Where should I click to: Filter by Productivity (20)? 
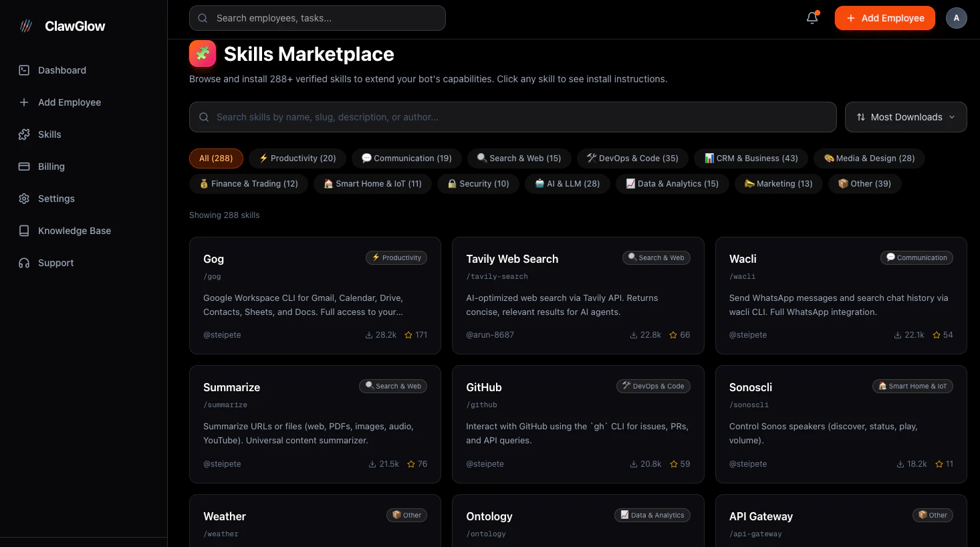[x=297, y=158]
